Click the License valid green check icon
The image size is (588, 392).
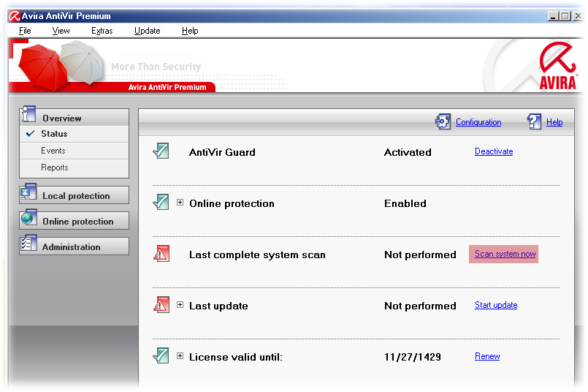pos(161,355)
